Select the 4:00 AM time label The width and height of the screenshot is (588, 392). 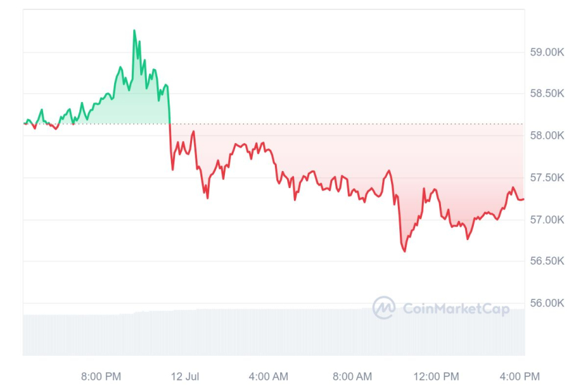[x=268, y=376]
